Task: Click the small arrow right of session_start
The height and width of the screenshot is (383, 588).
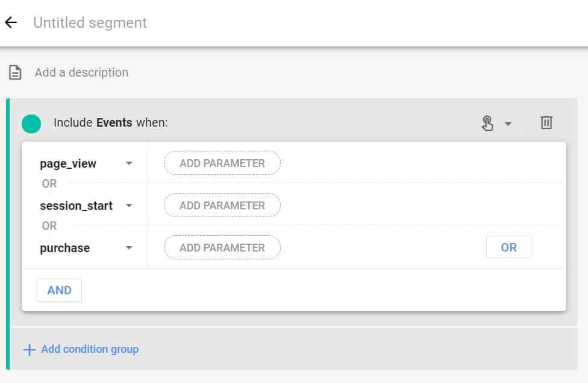Action: (128, 206)
